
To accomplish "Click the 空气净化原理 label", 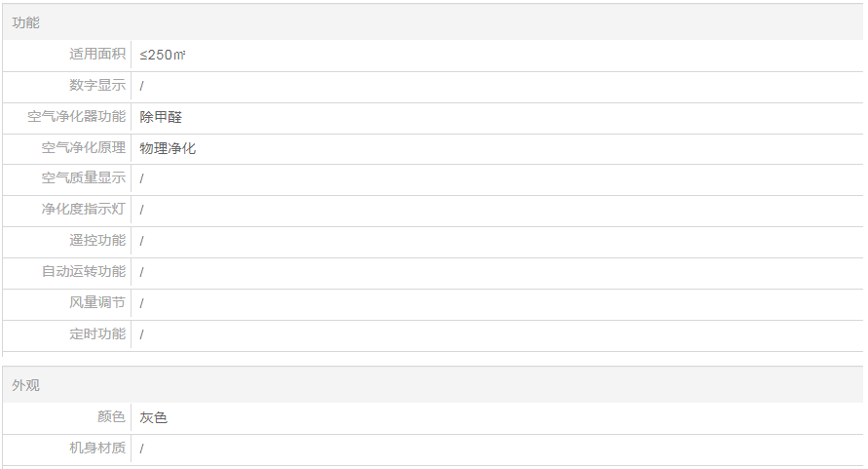I will [x=83, y=148].
